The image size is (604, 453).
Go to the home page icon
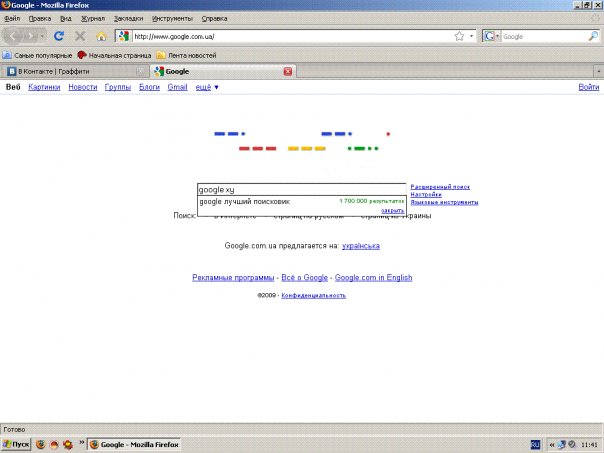101,36
